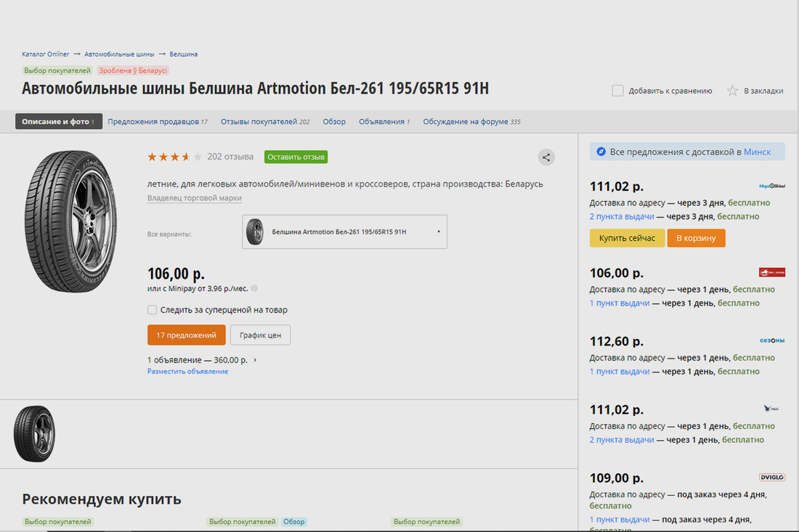Switch to 'Предложения продавцов' tab
Screen dimensions: 799x532
[153, 122]
